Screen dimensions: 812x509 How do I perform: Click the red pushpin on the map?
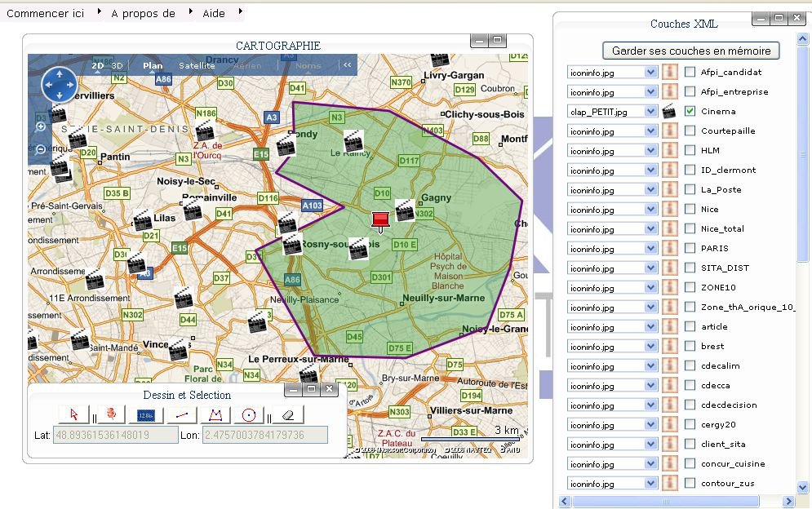coord(379,219)
